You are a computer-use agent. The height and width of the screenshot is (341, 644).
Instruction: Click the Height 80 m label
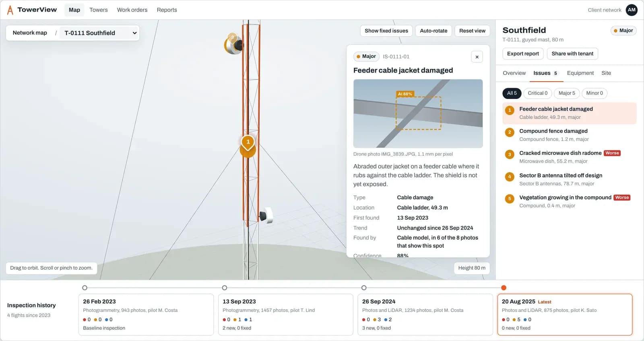pos(472,268)
